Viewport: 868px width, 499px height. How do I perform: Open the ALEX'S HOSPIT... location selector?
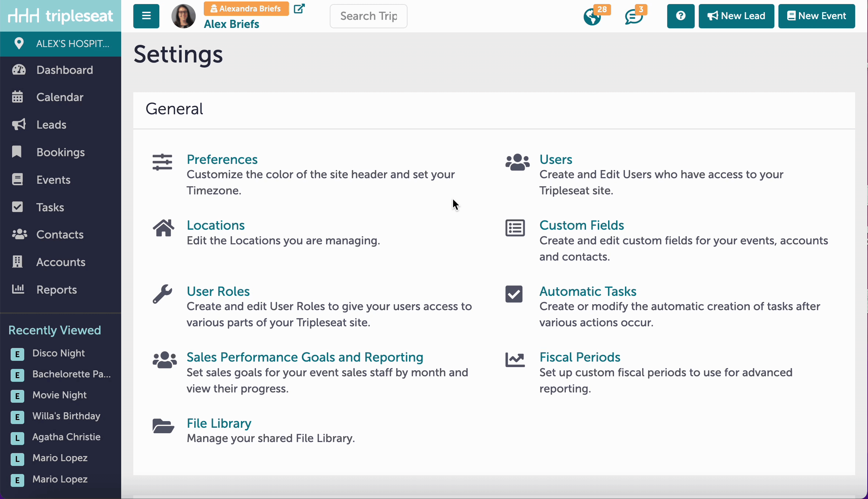click(61, 44)
